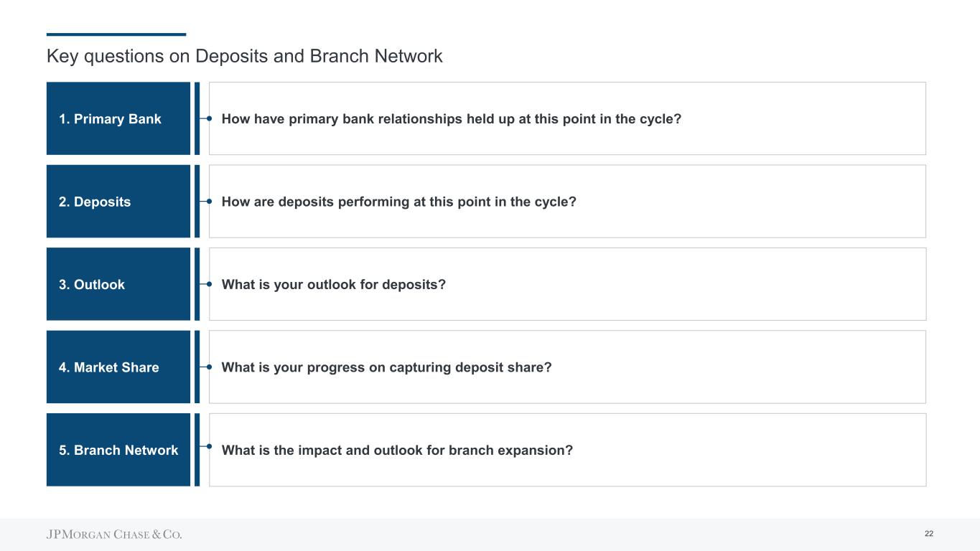Click the vertical divider bar next to Outlook box

click(x=197, y=284)
